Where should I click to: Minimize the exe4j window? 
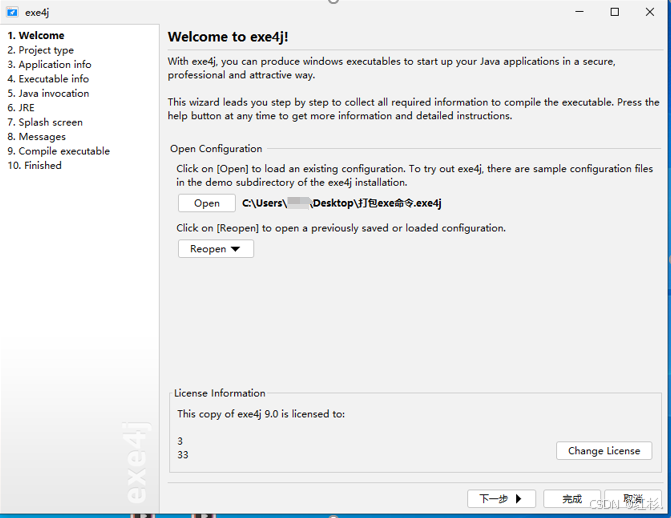coord(579,12)
